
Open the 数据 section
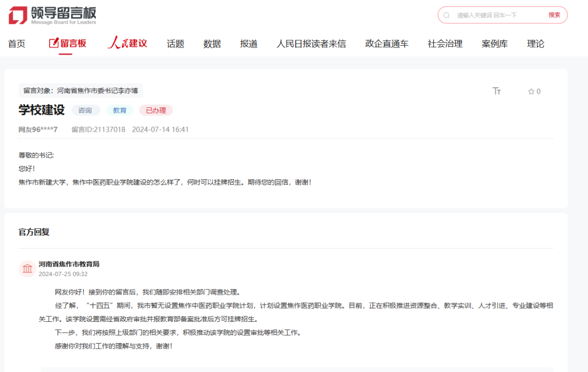click(212, 44)
